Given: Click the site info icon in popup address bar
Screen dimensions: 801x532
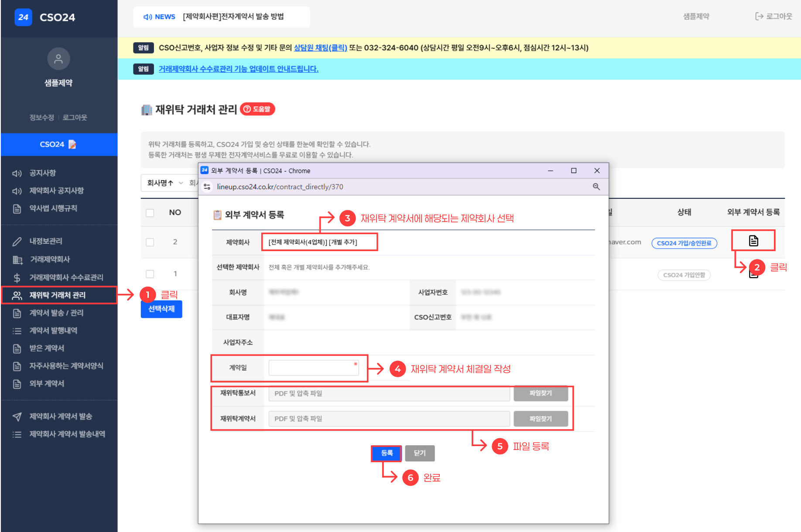Looking at the screenshot, I should pos(207,187).
